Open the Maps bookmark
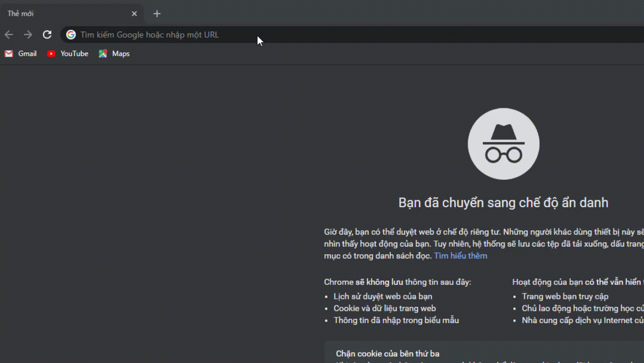Viewport: 644px width, 363px height. tap(114, 53)
